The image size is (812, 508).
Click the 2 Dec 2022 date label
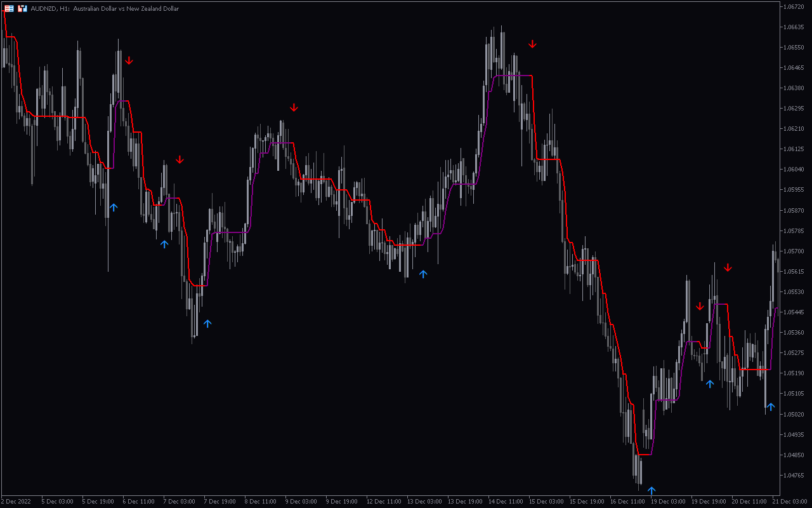click(x=16, y=501)
